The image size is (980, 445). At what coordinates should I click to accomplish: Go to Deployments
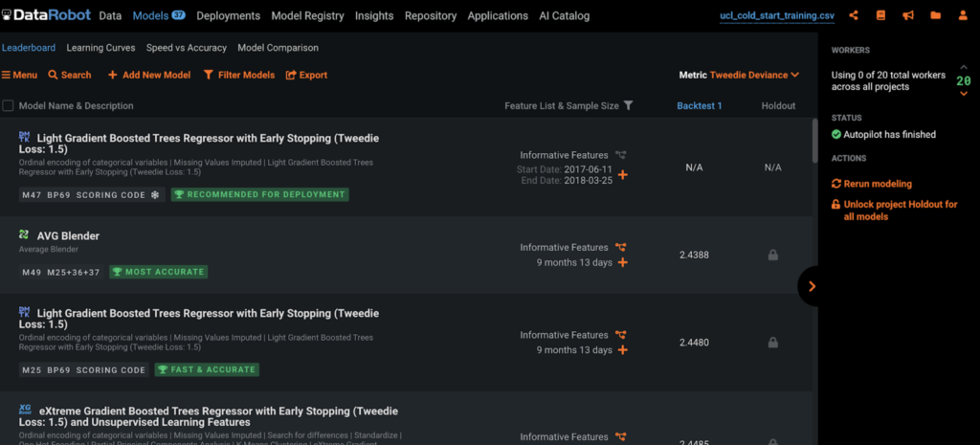click(x=228, y=15)
